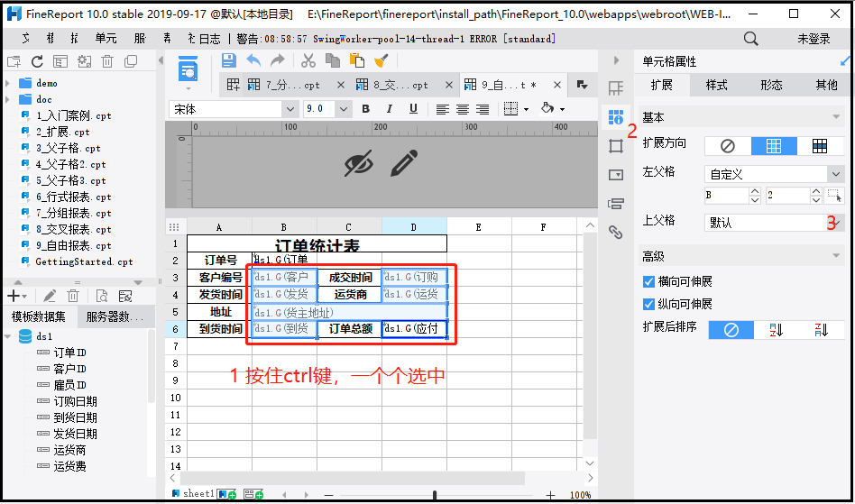Open the cell attributes panel icon
Viewport: 855px width, 504px height.
pyautogui.click(x=616, y=116)
